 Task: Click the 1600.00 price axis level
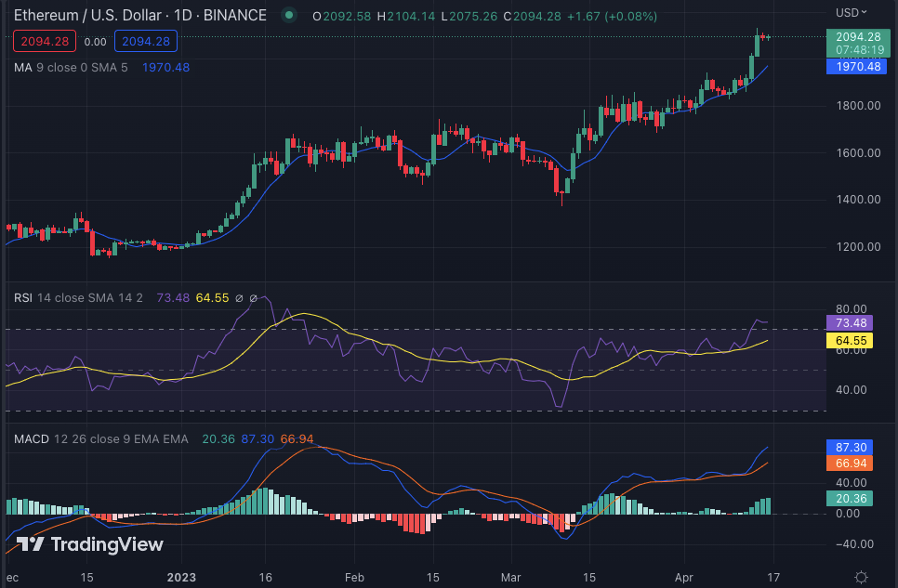[858, 153]
